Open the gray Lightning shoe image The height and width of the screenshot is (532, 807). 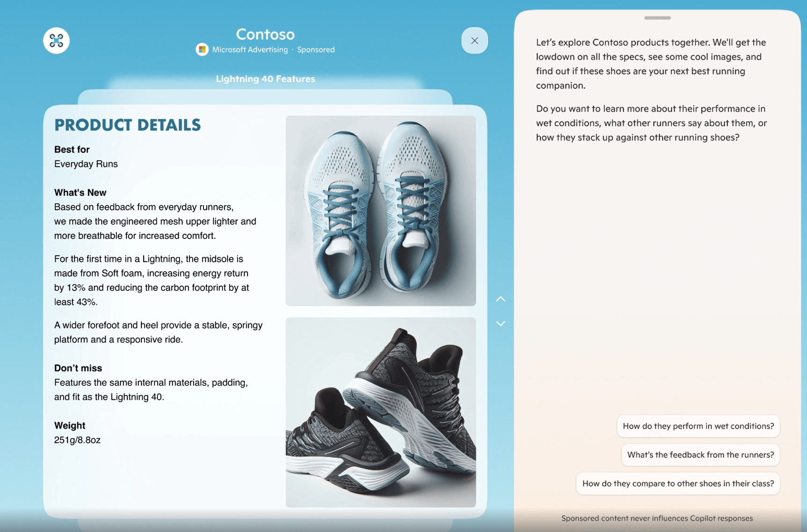pyautogui.click(x=380, y=410)
